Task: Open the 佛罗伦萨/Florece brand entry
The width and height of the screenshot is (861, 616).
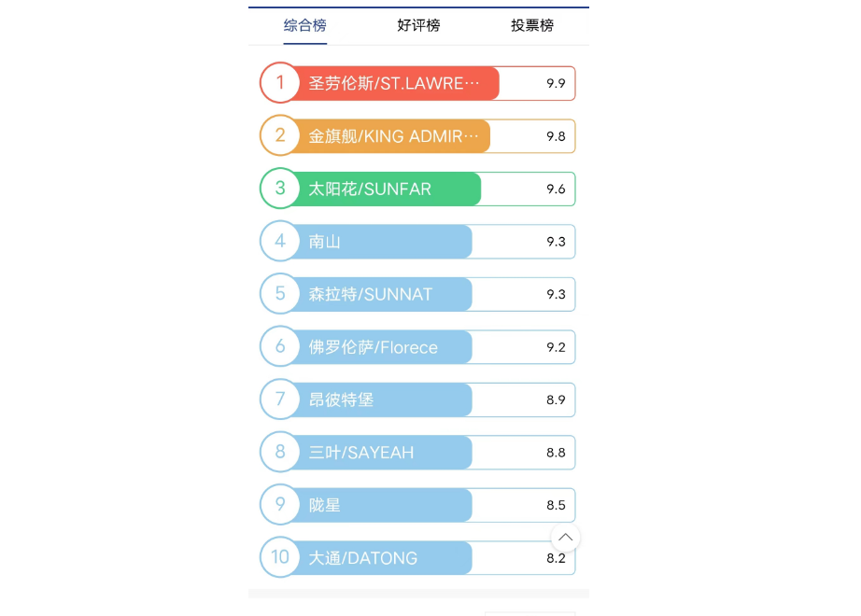Action: point(374,347)
